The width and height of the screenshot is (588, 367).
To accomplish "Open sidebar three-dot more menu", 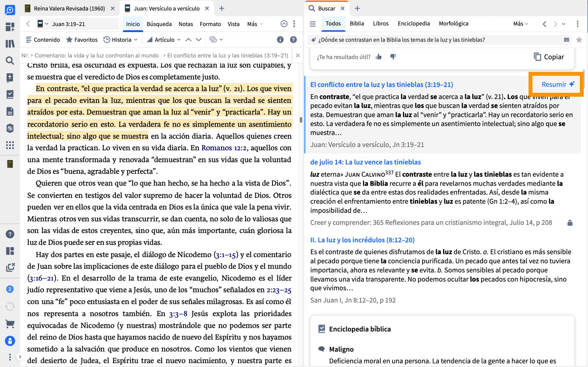I will [10, 357].
